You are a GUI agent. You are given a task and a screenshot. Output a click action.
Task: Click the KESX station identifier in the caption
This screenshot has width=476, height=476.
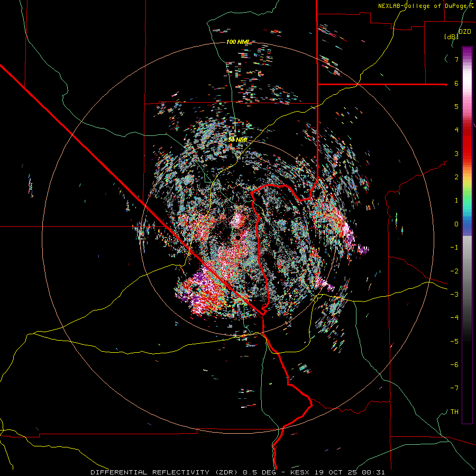pyautogui.click(x=300, y=472)
